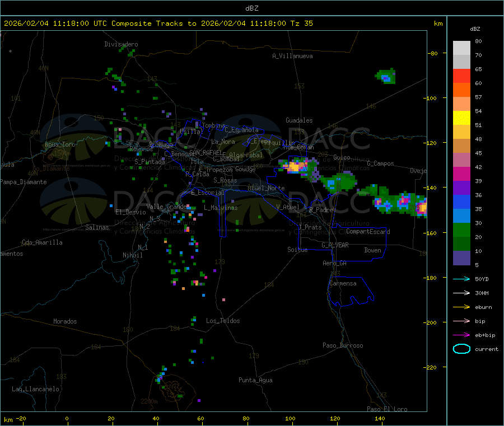Click the A_Villanueva map label

[292, 56]
